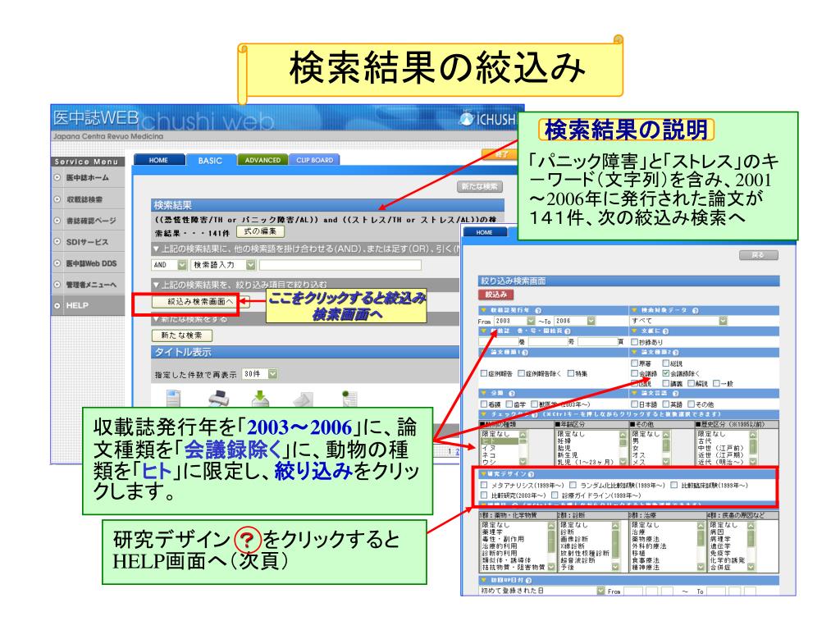Check the ランダム化比較試験 checkbox
Viewport: 840px width, 630px height.
573,486
